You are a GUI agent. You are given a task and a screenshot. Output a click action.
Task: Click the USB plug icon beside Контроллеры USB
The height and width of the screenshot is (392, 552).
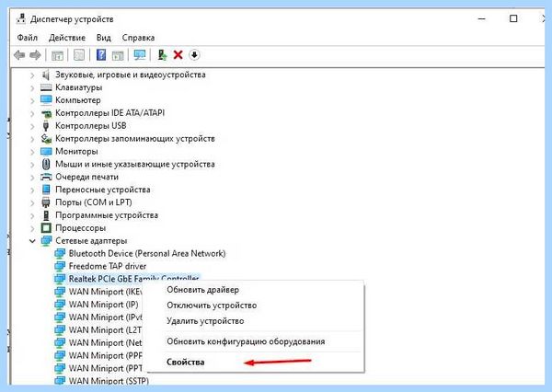coord(46,126)
